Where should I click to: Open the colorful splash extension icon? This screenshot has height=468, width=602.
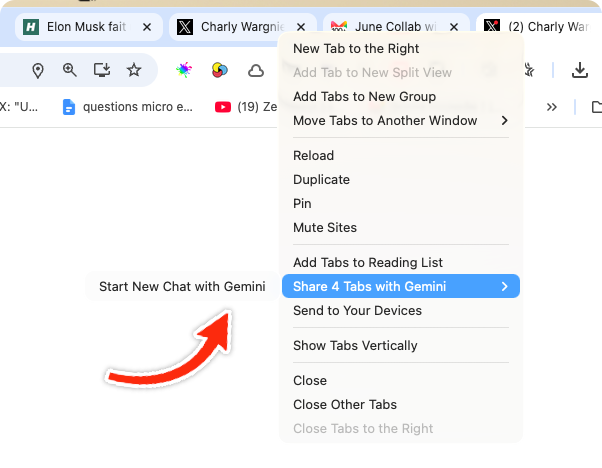tap(184, 70)
